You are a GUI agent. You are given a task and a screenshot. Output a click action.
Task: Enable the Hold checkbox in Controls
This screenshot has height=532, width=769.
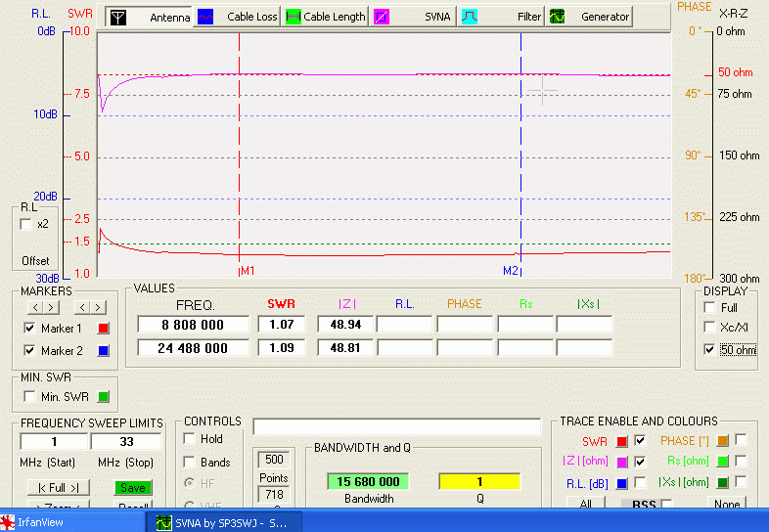190,439
